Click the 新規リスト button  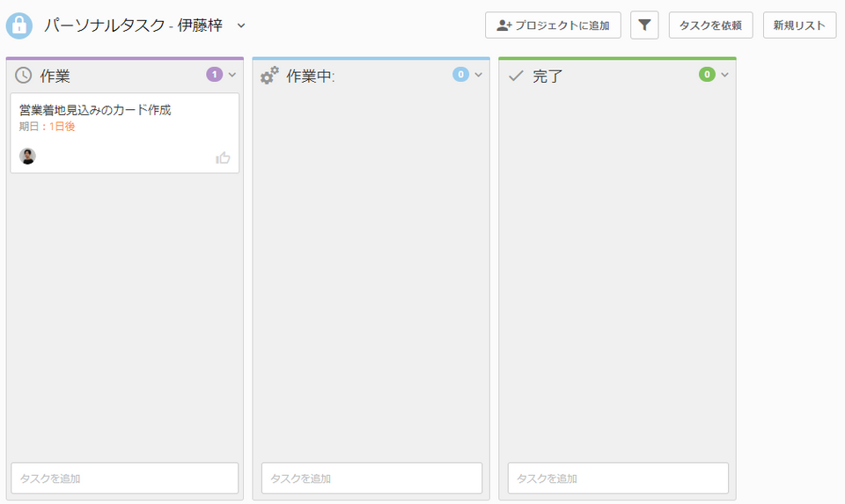(x=800, y=26)
